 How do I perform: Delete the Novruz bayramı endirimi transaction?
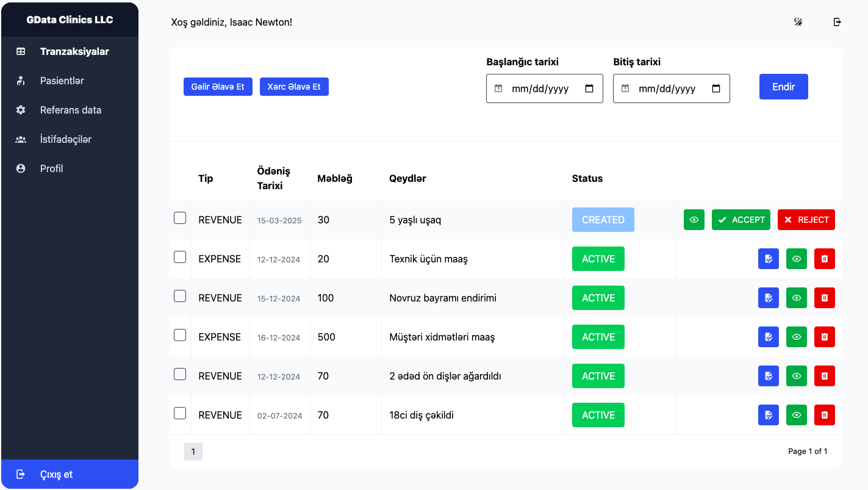[x=825, y=298]
